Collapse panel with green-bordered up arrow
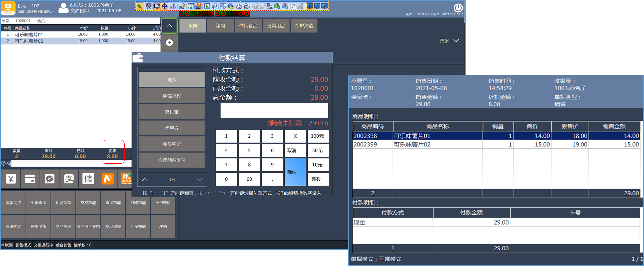 click(169, 26)
